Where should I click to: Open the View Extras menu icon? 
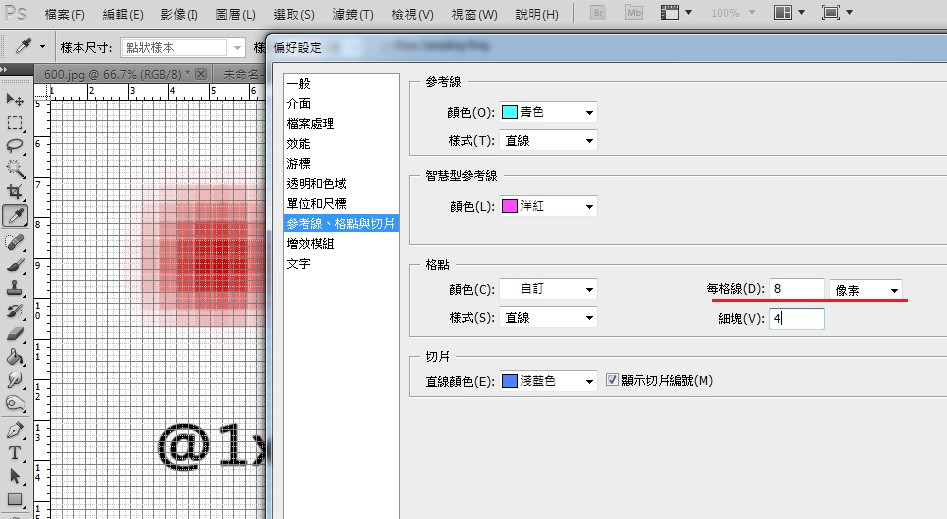coord(676,13)
